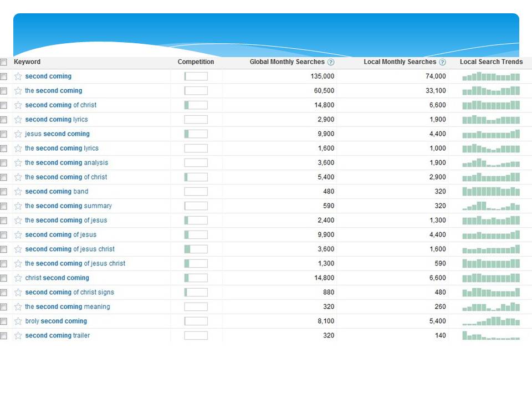Star the 'second coming' keyword
The height and width of the screenshot is (399, 532).
[18, 76]
